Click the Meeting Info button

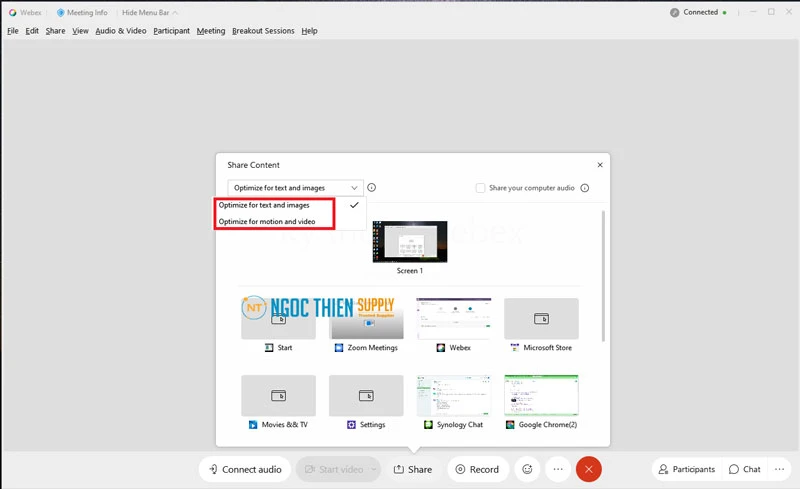(82, 12)
